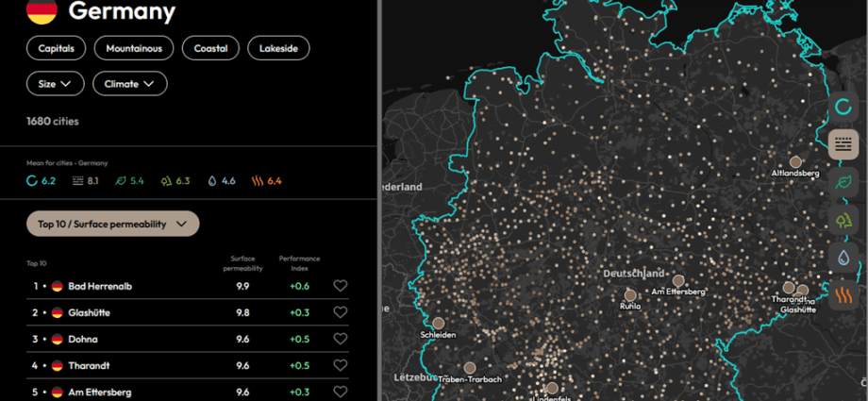Click the mean trees score 6.3 indicator
Viewport: 868px width, 401px height.
pyautogui.click(x=175, y=180)
